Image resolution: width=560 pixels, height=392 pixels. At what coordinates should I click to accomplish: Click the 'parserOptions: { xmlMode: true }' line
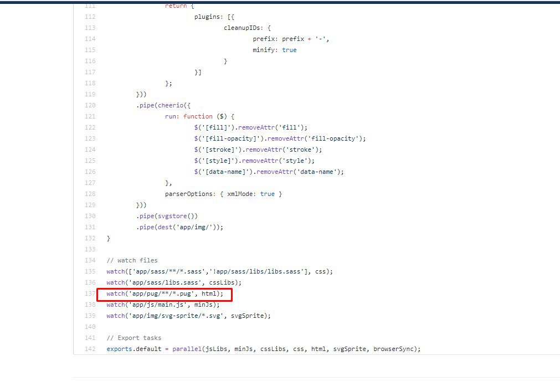[x=224, y=194]
